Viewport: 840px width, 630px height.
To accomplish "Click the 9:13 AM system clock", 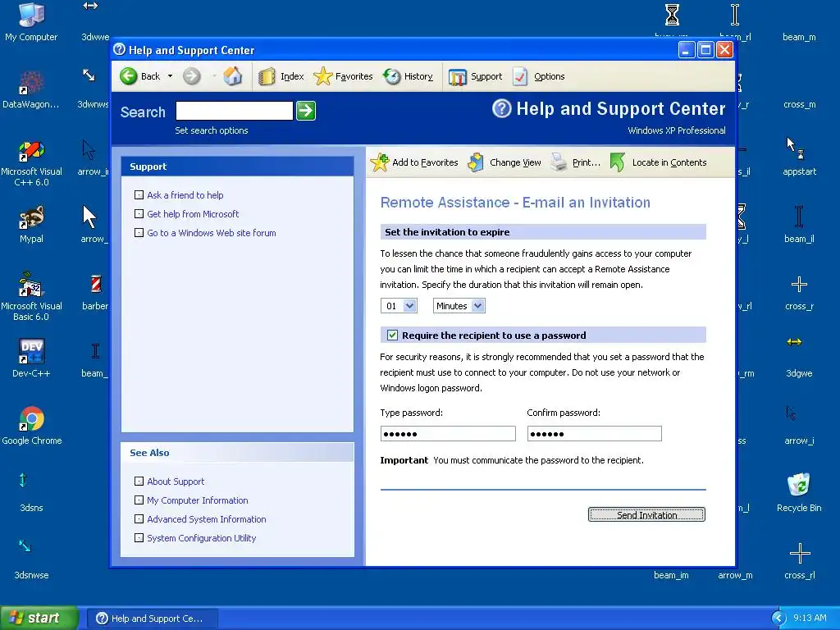I will 810,619.
